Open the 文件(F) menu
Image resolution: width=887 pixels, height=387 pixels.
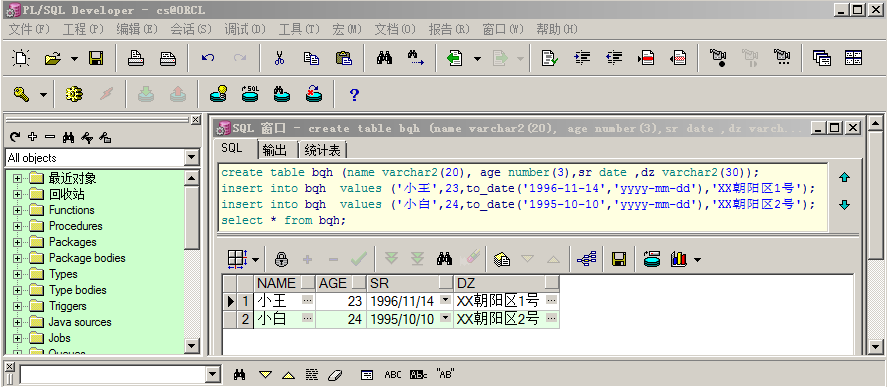pyautogui.click(x=29, y=29)
